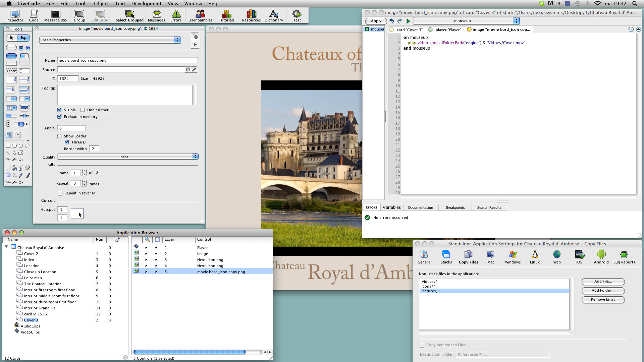This screenshot has height=362, width=644.
Task: Select the pointer (edit) tool in Tools palette
Action: [x=23, y=38]
